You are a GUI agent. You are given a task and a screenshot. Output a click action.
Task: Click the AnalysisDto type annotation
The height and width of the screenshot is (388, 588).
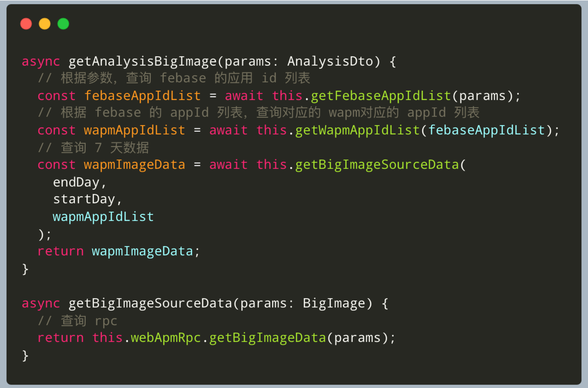(x=330, y=62)
